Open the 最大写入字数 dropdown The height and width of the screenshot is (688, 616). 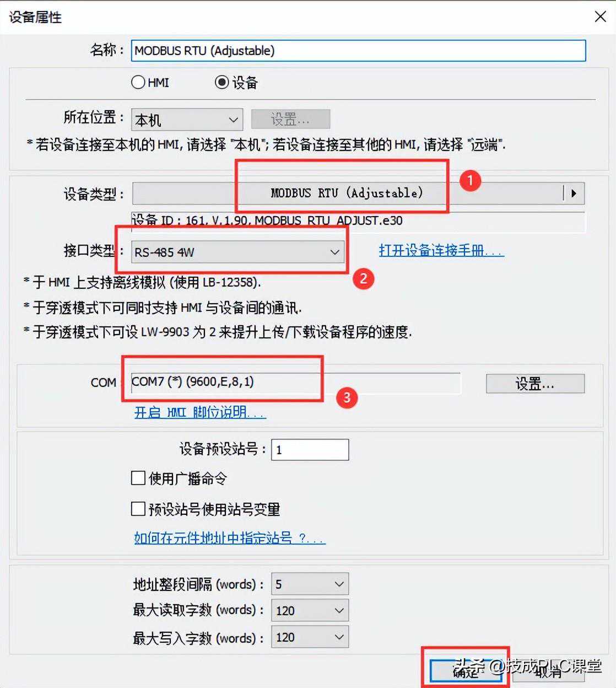click(x=310, y=637)
